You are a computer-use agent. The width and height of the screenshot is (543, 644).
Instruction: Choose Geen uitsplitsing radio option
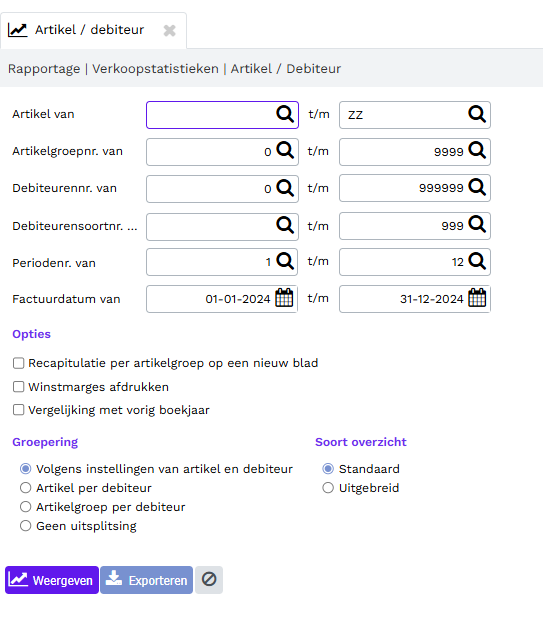coord(25,526)
